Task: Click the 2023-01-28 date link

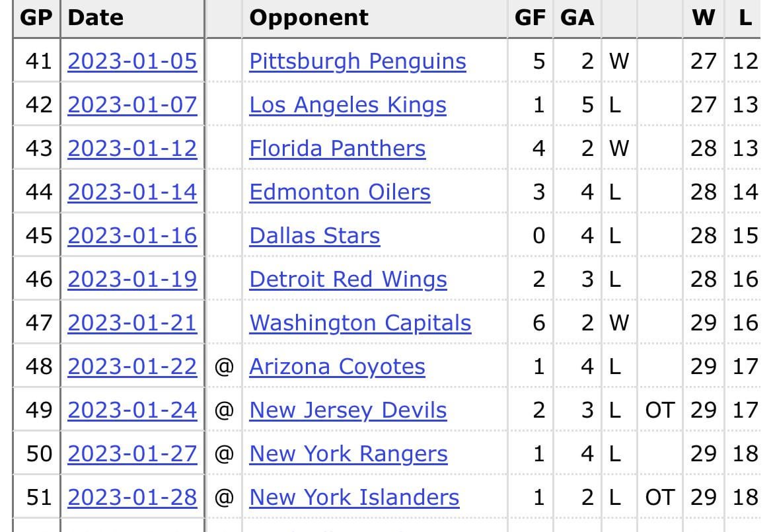Action: tap(132, 498)
